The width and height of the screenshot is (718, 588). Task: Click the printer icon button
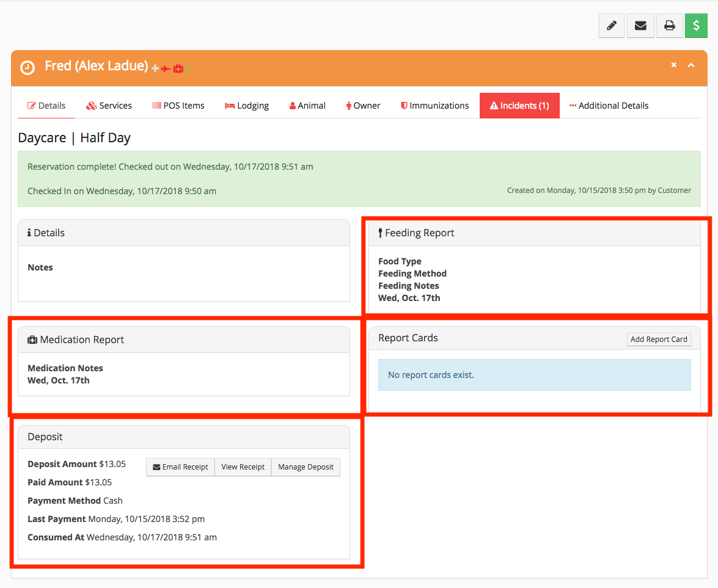pos(670,26)
